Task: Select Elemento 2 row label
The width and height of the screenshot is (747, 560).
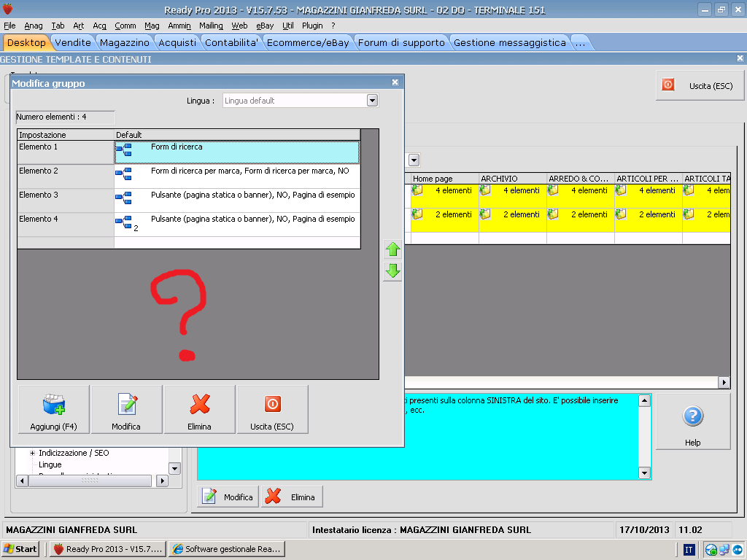Action: pos(66,176)
